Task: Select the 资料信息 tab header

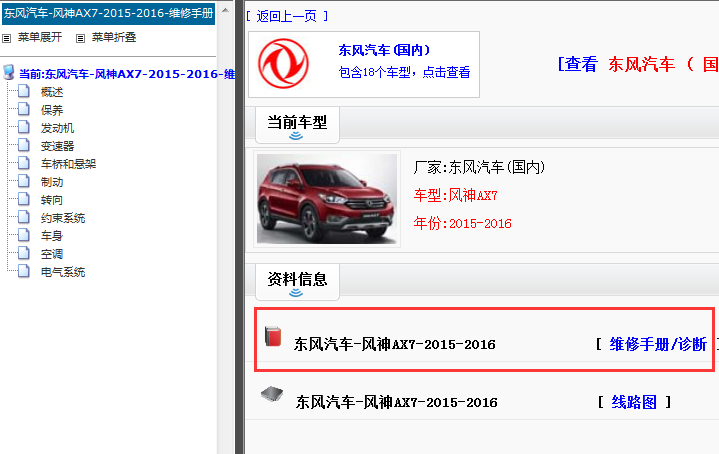Action: tap(297, 282)
